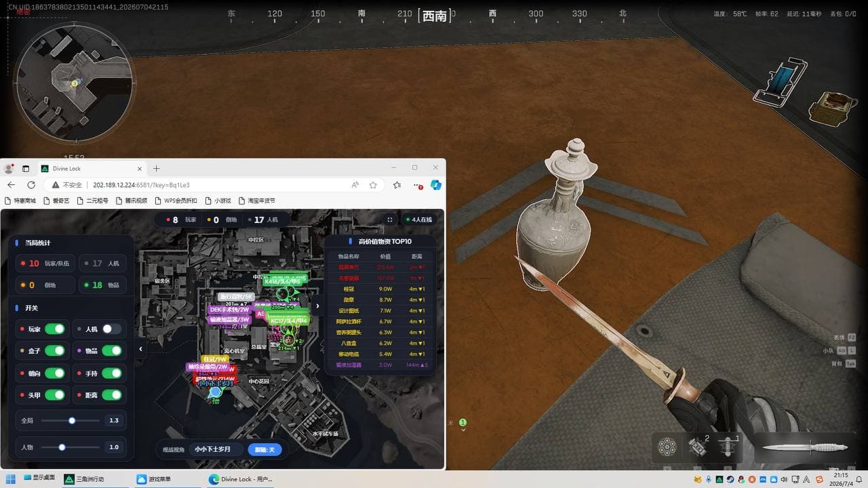Viewport: 868px width, 488px height.
Task: Click the Sogou input method tray icon
Action: point(818,479)
